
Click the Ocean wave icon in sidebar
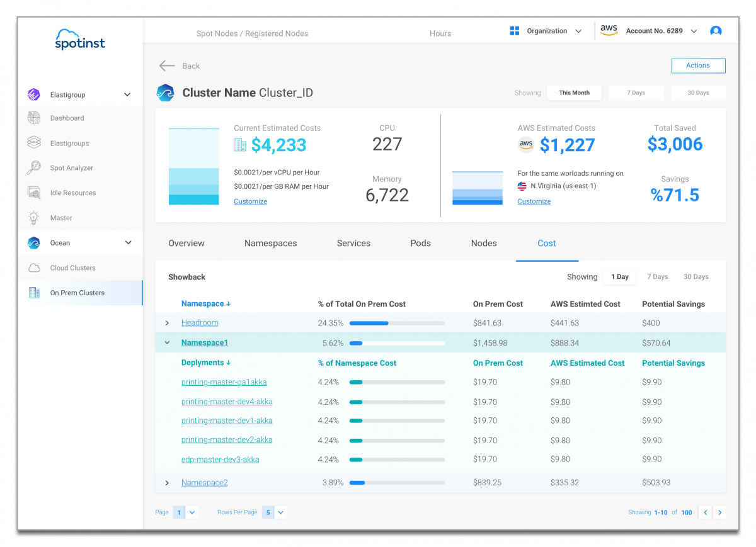tap(34, 242)
